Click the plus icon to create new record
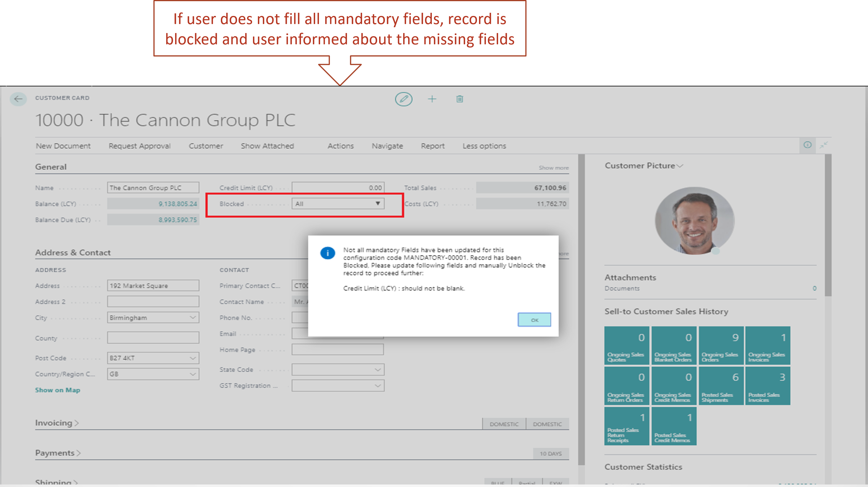 point(432,99)
